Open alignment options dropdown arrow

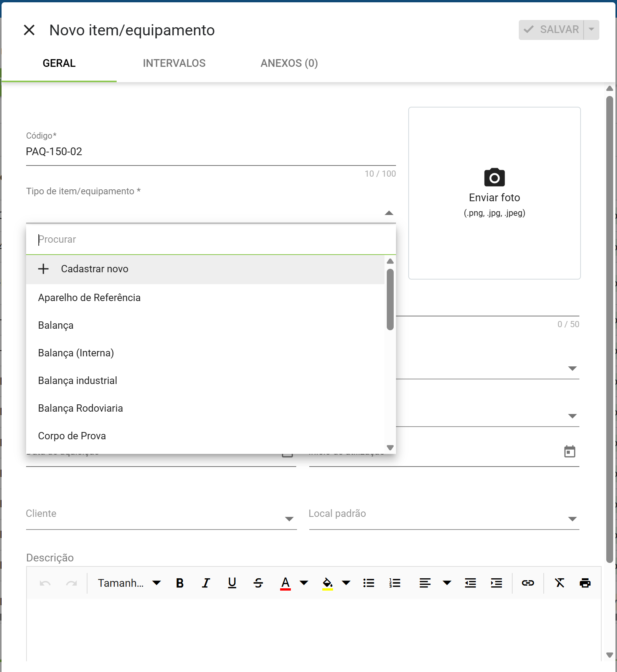(x=447, y=583)
